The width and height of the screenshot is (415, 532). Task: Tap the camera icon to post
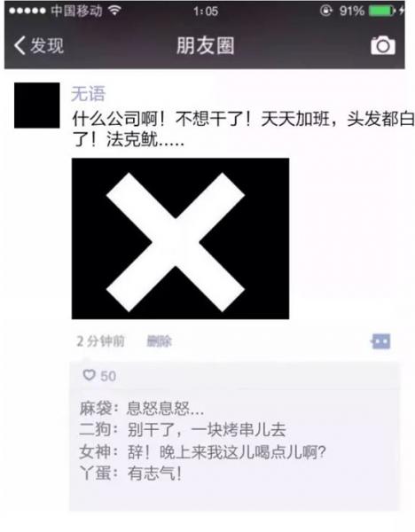click(x=383, y=45)
